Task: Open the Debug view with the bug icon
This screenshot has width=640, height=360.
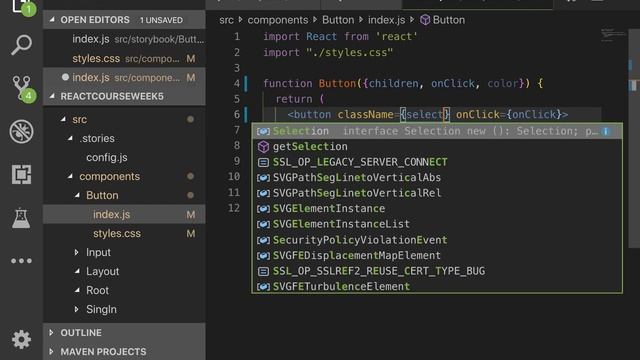Action: (x=21, y=131)
